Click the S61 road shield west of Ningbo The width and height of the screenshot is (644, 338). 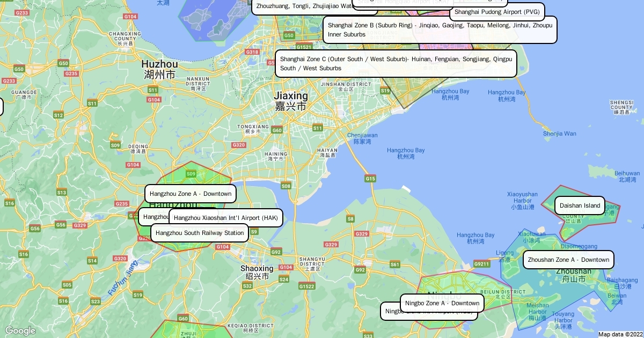[395, 264]
